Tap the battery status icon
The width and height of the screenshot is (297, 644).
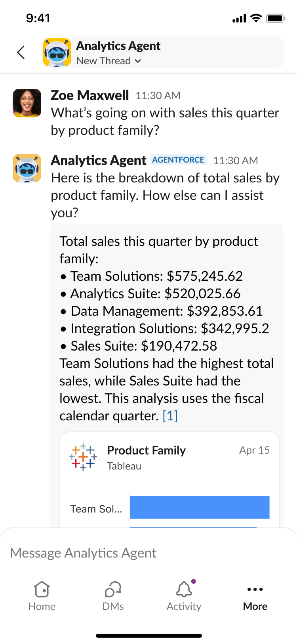[276, 18]
